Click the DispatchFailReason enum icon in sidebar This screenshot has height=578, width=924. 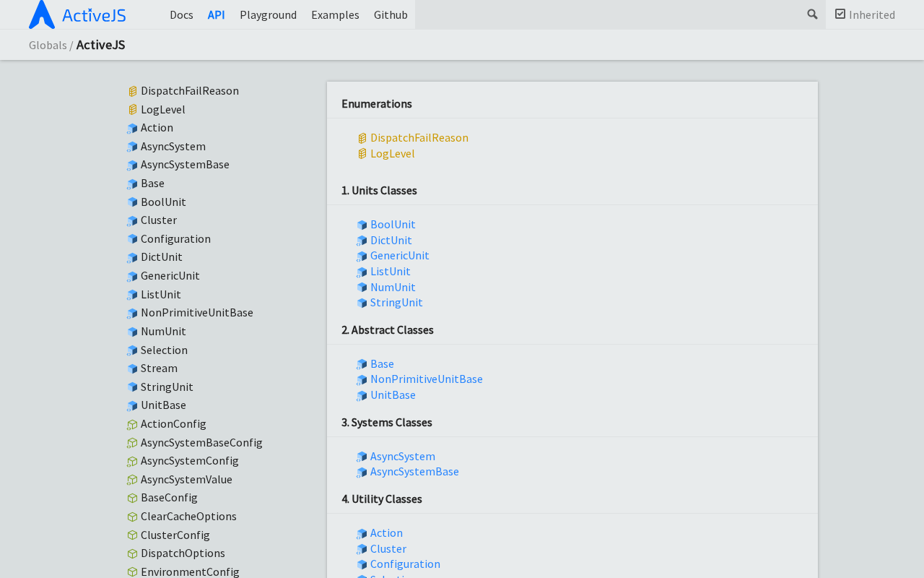132,92
